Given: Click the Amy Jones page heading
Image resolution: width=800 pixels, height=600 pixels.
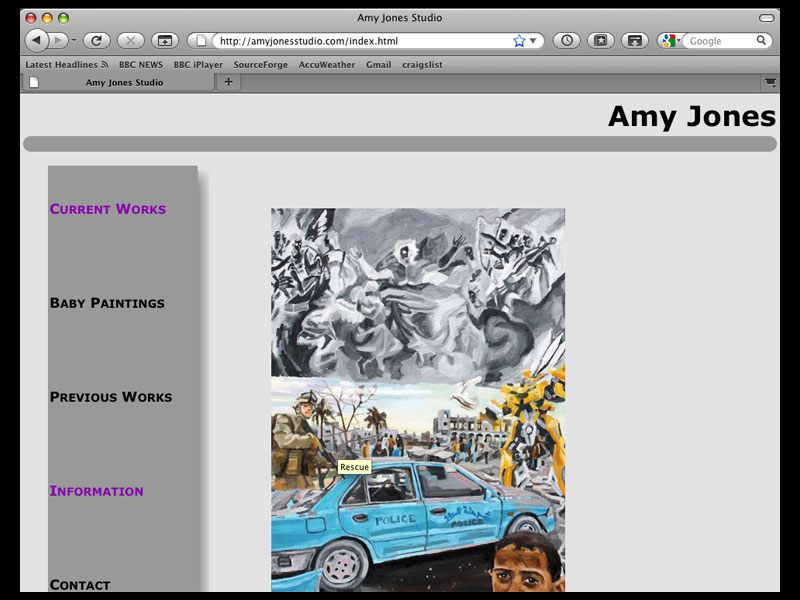Looking at the screenshot, I should [692, 117].
